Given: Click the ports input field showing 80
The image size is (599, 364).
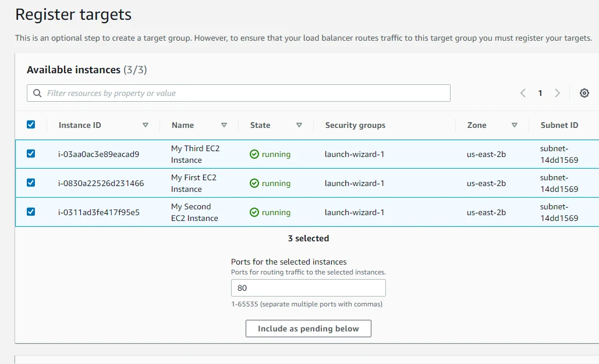Looking at the screenshot, I should tap(308, 287).
